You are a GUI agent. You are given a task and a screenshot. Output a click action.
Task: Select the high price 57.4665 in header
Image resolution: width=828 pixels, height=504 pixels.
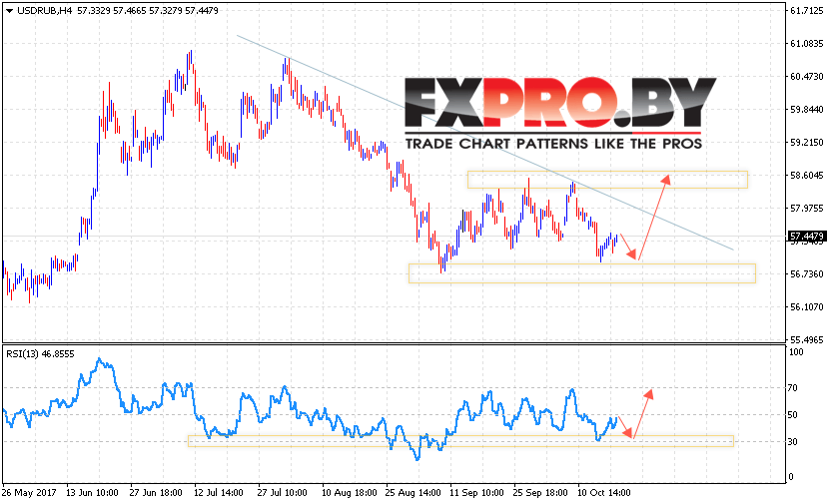130,11
